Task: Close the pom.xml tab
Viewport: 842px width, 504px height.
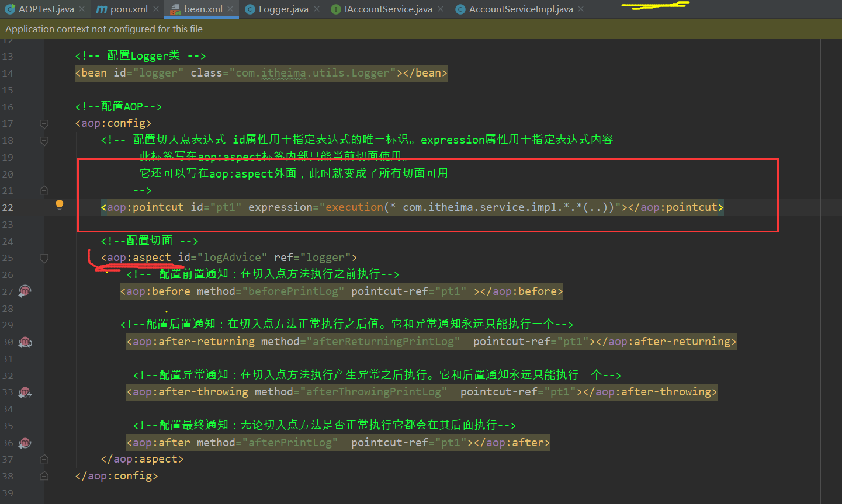Action: 156,9
